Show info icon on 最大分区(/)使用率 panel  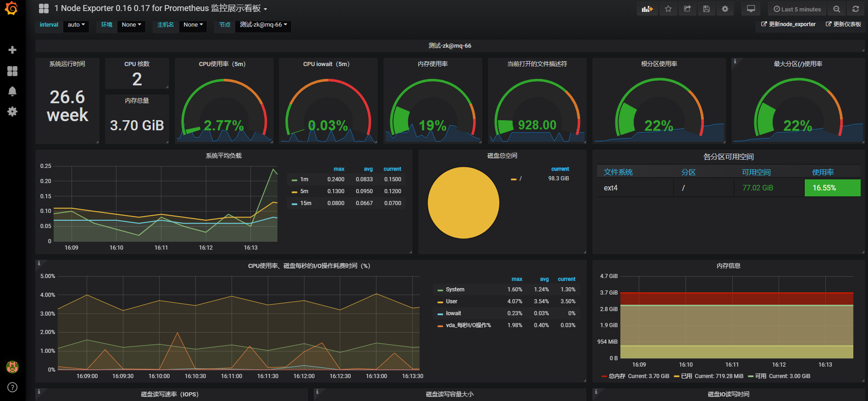tap(735, 61)
